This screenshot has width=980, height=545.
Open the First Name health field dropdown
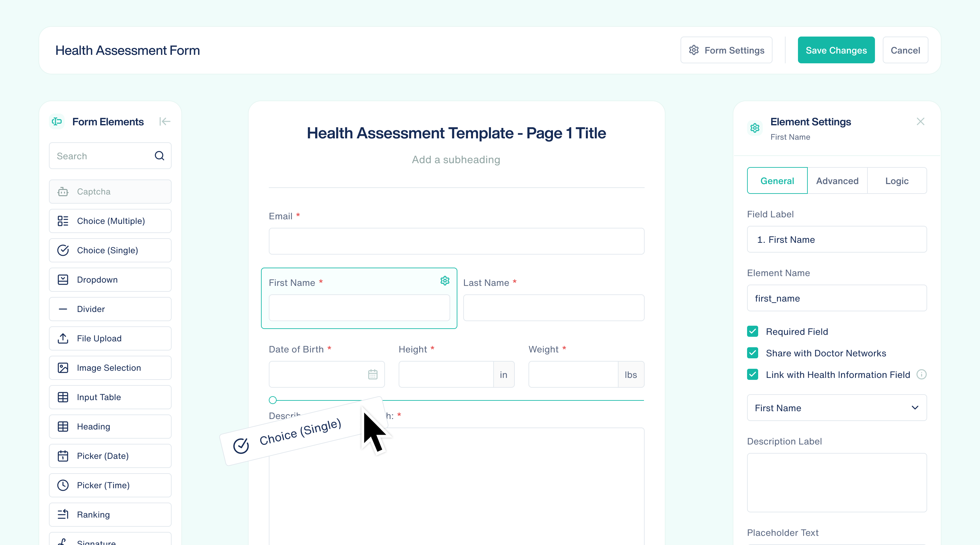pyautogui.click(x=837, y=408)
